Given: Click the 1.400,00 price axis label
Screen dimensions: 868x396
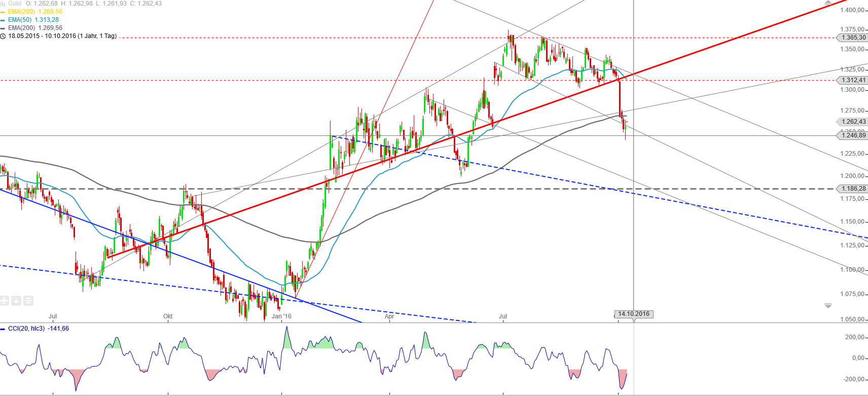Looking at the screenshot, I should 852,10.
